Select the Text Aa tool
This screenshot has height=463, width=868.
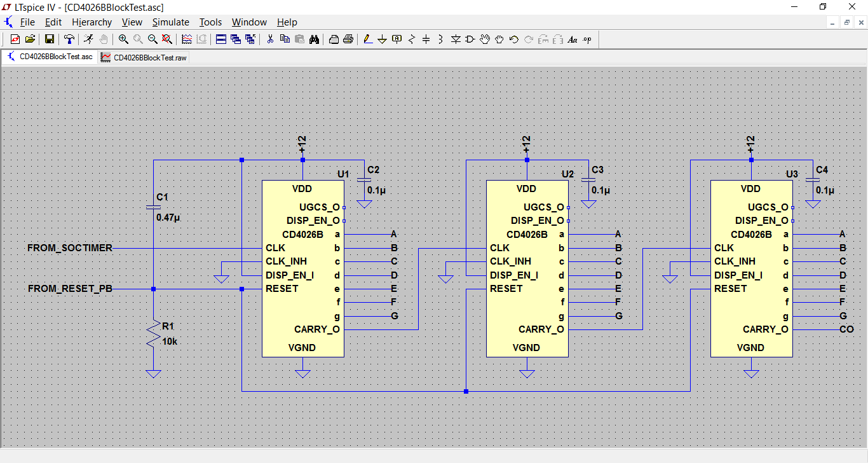[573, 39]
